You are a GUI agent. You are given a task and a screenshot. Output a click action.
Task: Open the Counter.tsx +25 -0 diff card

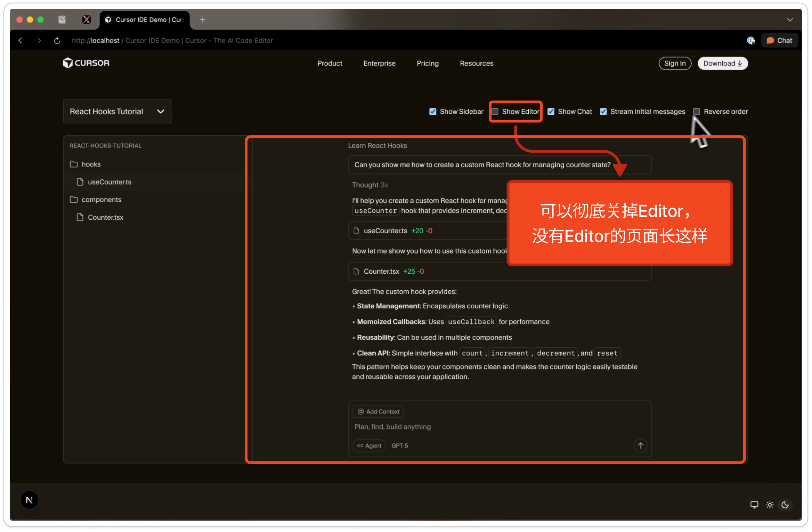point(500,272)
